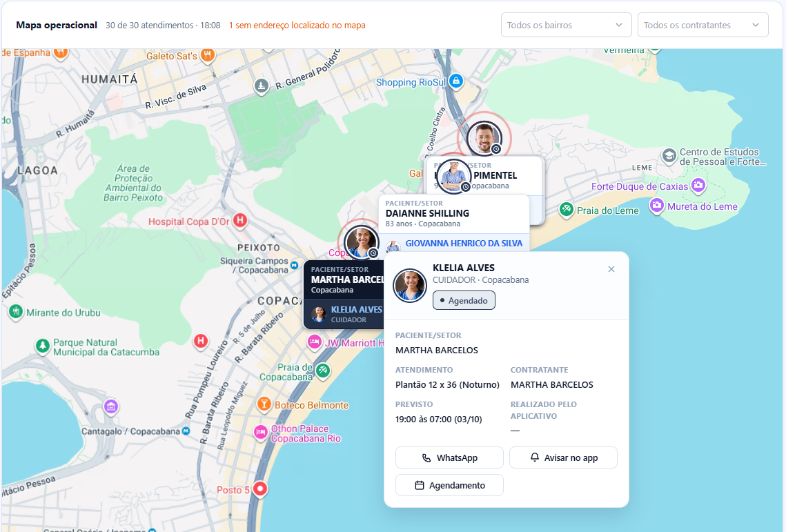Click the 'Mapa operacional' title

57,25
